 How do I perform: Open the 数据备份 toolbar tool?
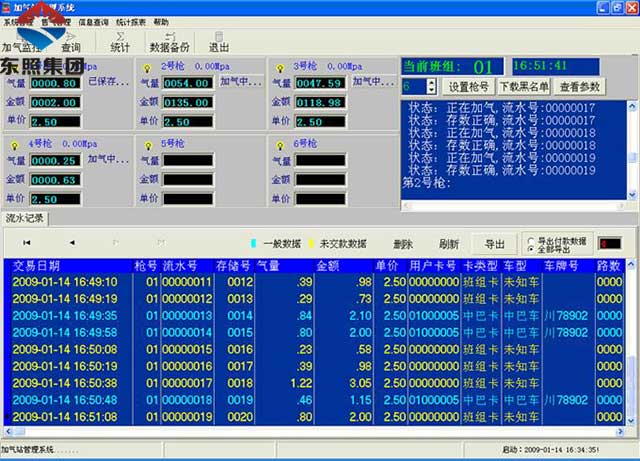(170, 42)
